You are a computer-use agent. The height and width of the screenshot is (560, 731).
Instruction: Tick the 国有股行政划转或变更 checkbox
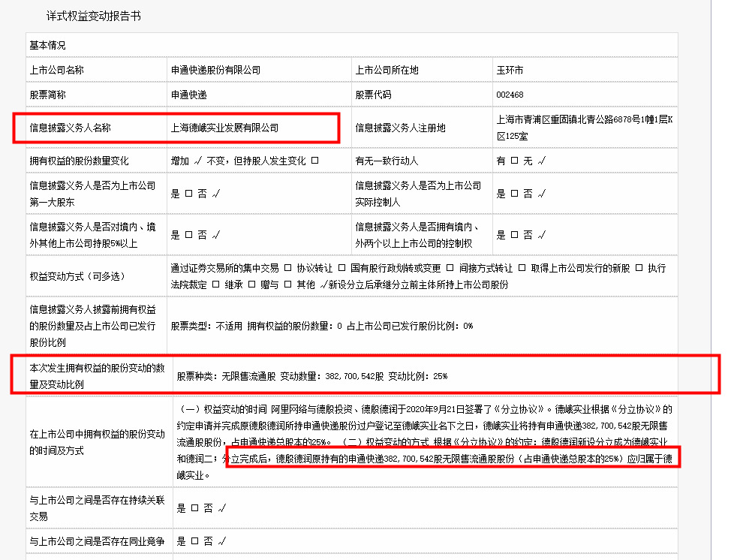(x=450, y=268)
